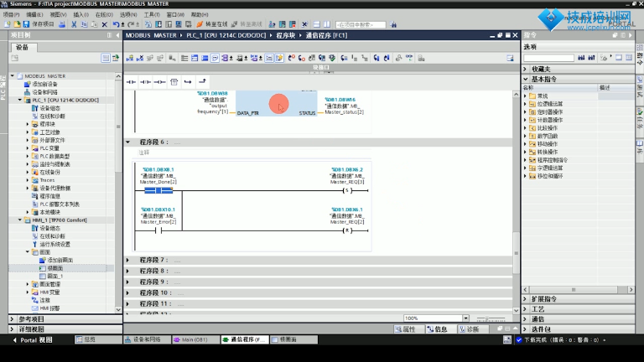644x362 pixels.
Task: Delete network icon in editor toolbar
Action: tap(140, 59)
